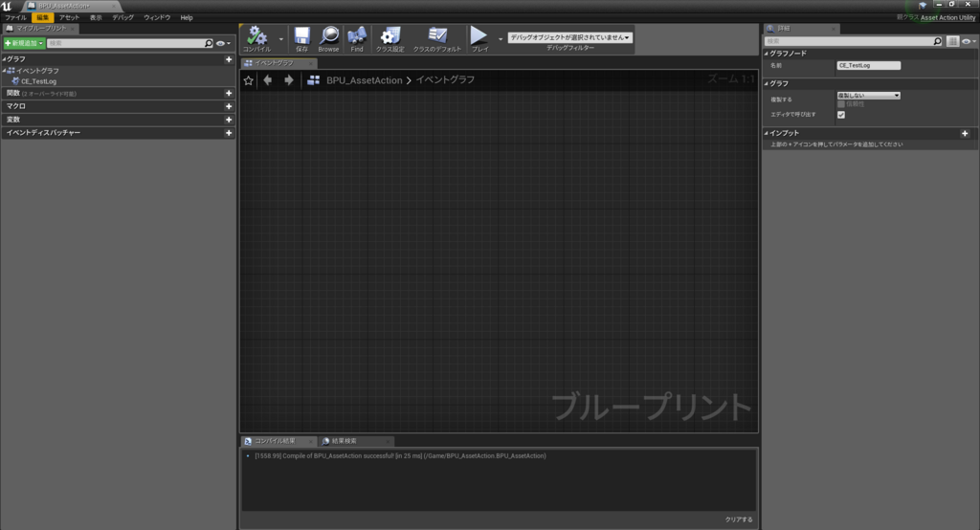Click the Asset Action Utility parent class link
980x530 pixels.
tap(947, 17)
